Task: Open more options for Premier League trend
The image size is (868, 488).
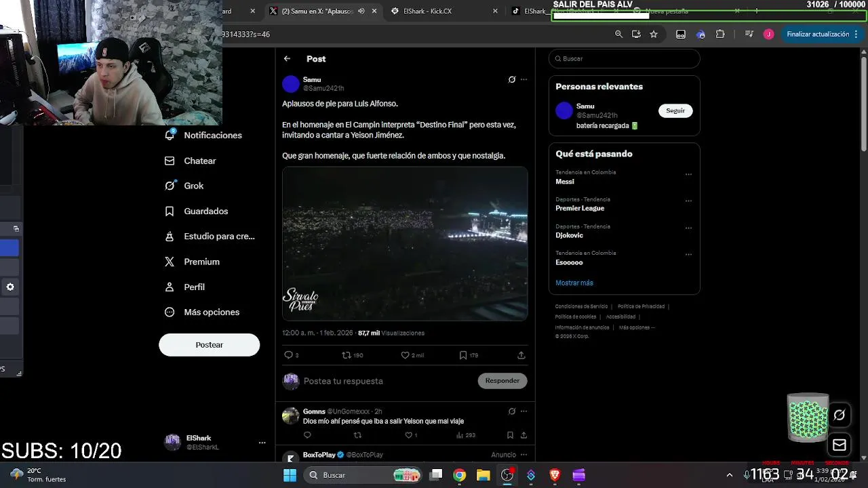Action: tap(688, 201)
